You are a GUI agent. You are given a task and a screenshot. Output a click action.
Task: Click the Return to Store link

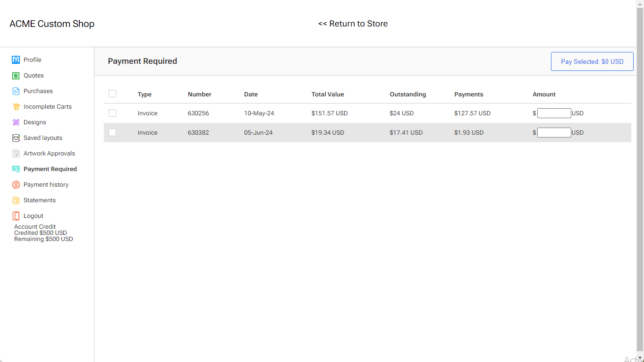(x=353, y=24)
